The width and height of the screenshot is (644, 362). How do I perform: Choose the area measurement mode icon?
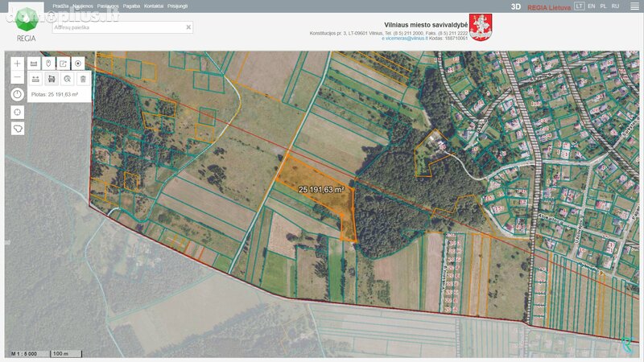point(52,79)
